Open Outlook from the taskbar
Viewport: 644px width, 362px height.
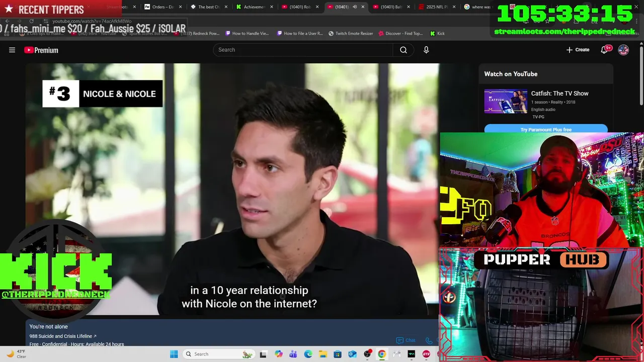352,354
